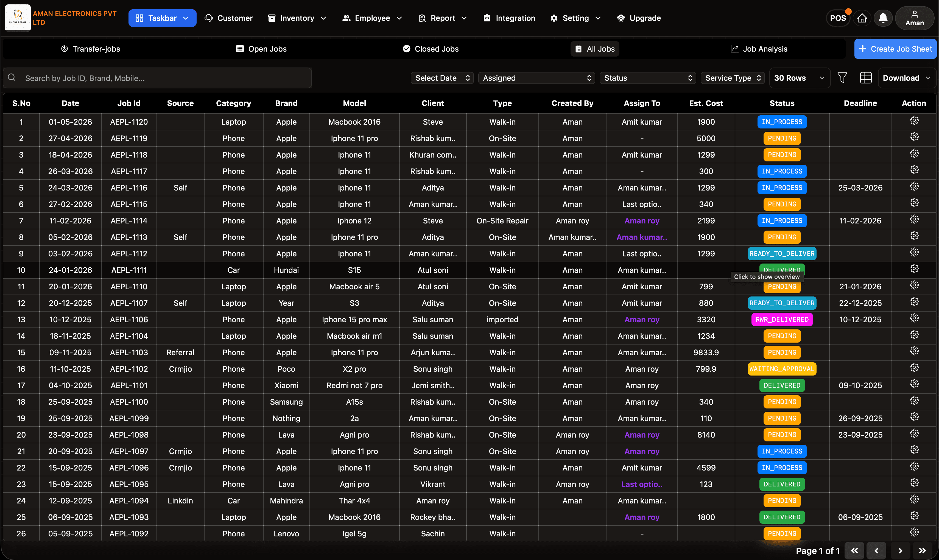
Task: Click Create Job Sheet button
Action: coord(895,49)
